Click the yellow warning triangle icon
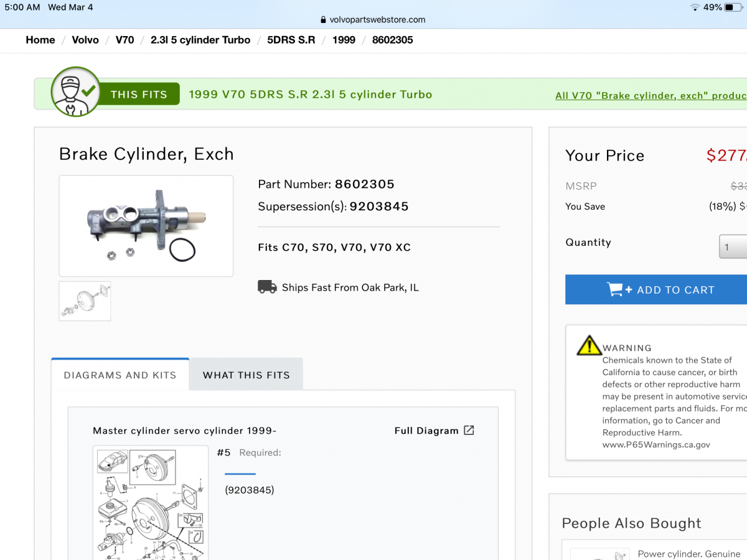747x560 pixels. point(588,346)
